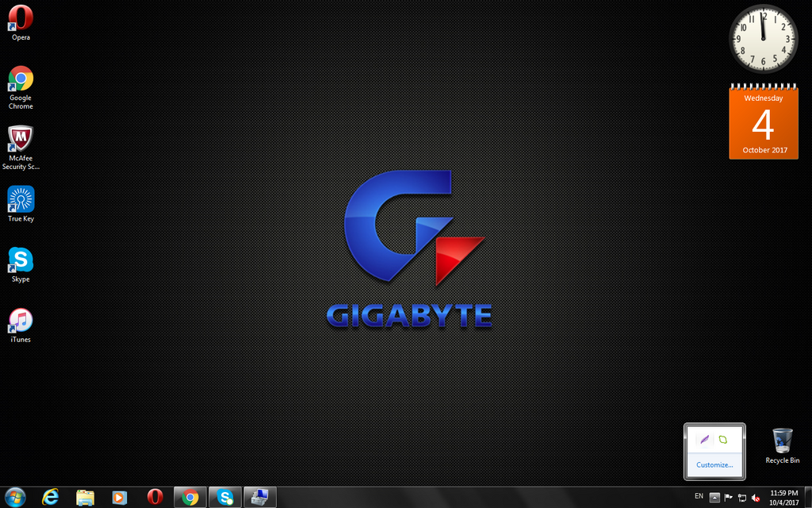Click the analog clock gadget

point(764,40)
